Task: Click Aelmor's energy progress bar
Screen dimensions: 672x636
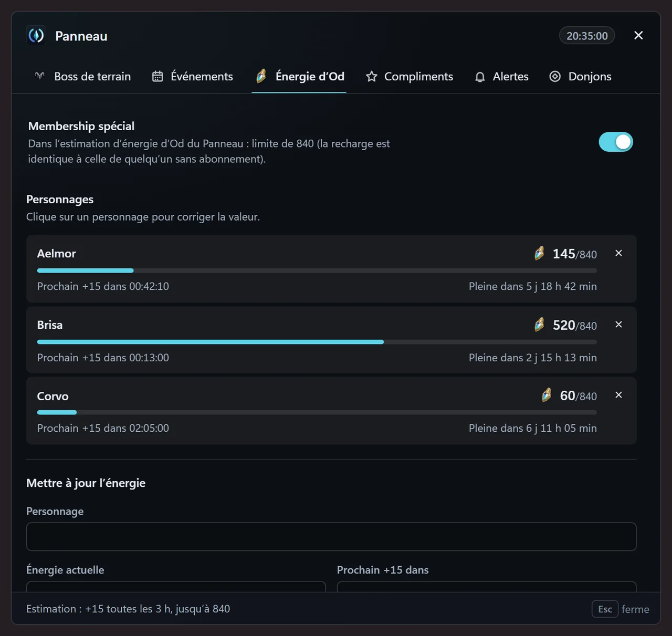Action: click(317, 270)
